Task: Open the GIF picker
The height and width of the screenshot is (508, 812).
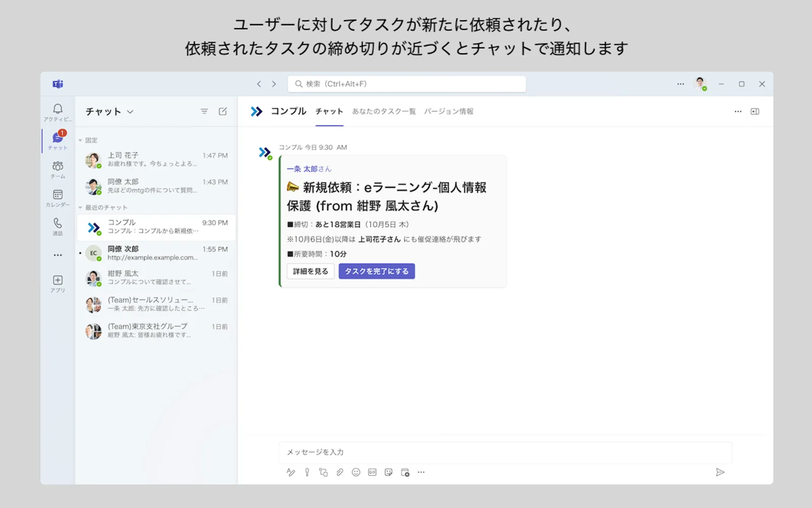Action: pyautogui.click(x=373, y=472)
